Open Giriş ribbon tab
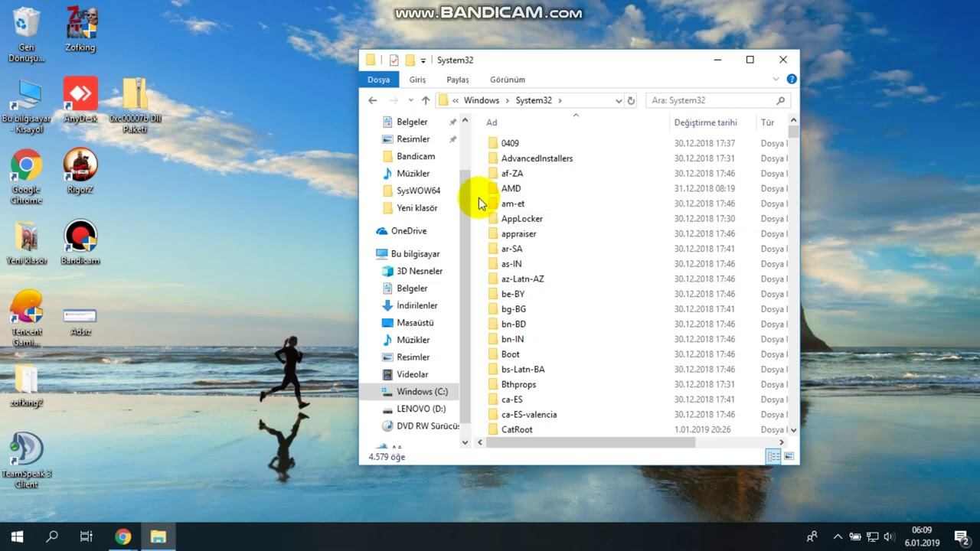Viewport: 980px width, 551px height. [x=417, y=80]
